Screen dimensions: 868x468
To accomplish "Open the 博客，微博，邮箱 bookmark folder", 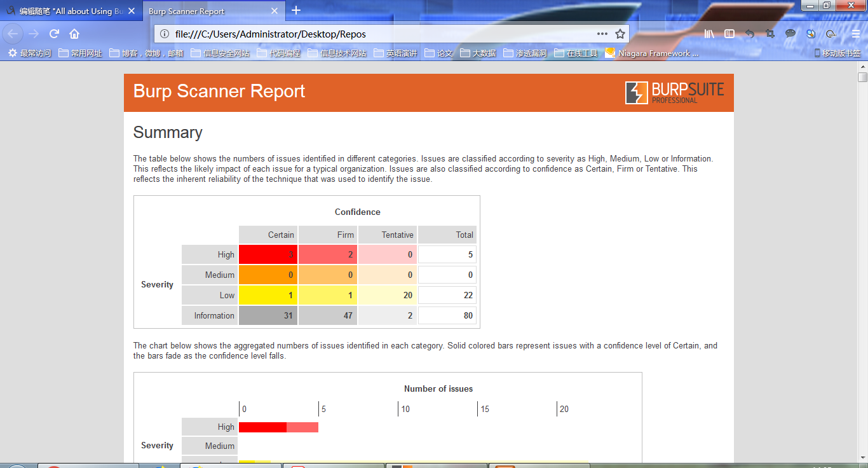I will (x=147, y=53).
